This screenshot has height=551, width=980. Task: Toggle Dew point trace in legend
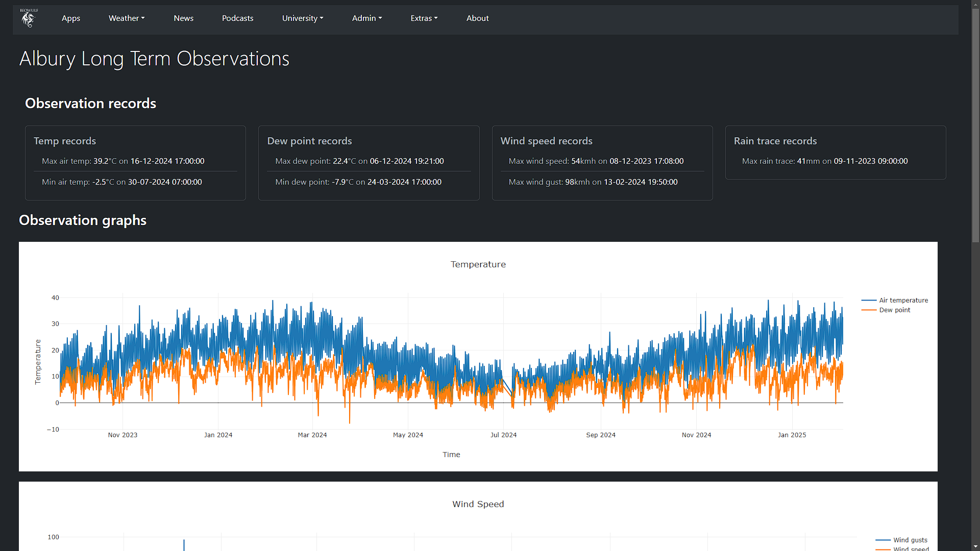pyautogui.click(x=894, y=310)
